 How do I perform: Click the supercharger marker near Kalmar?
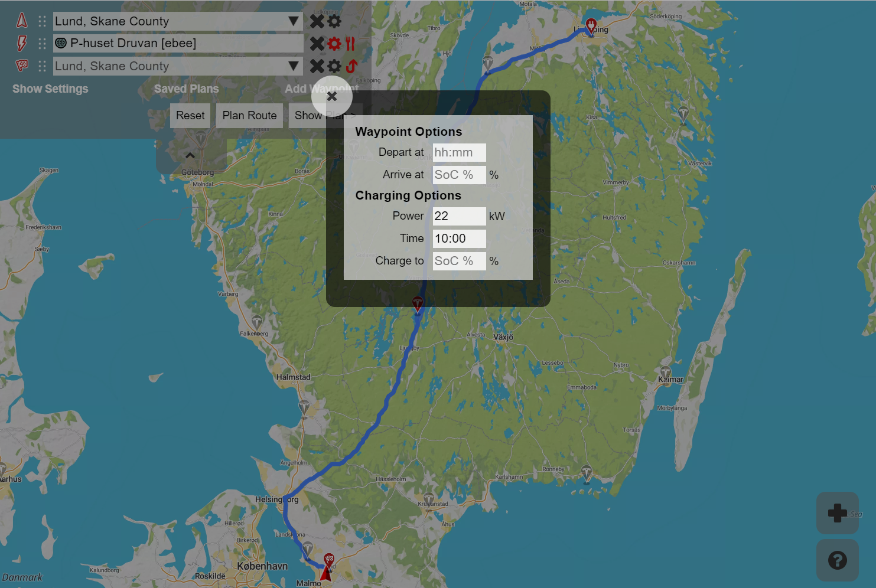(x=666, y=374)
